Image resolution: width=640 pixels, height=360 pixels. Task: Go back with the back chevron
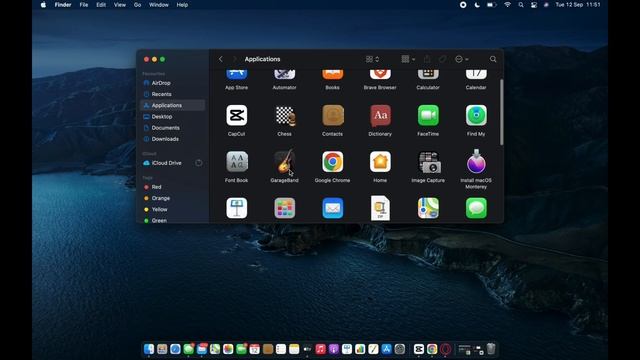tap(221, 59)
